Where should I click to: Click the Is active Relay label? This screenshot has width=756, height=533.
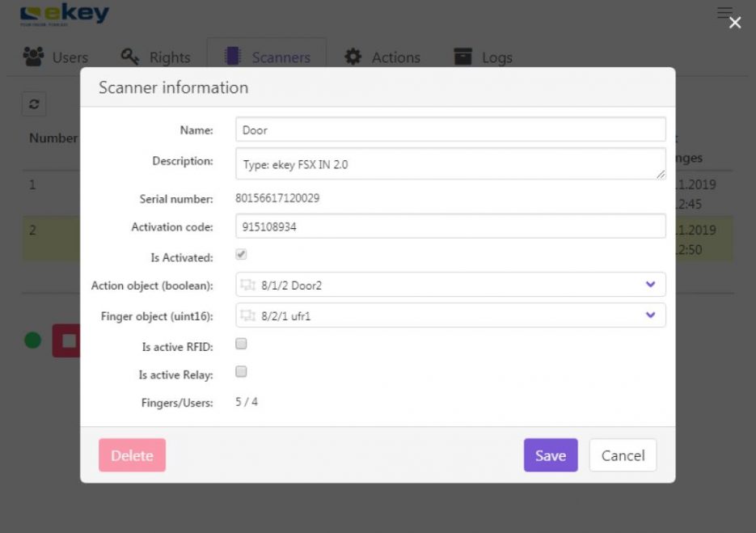point(176,374)
